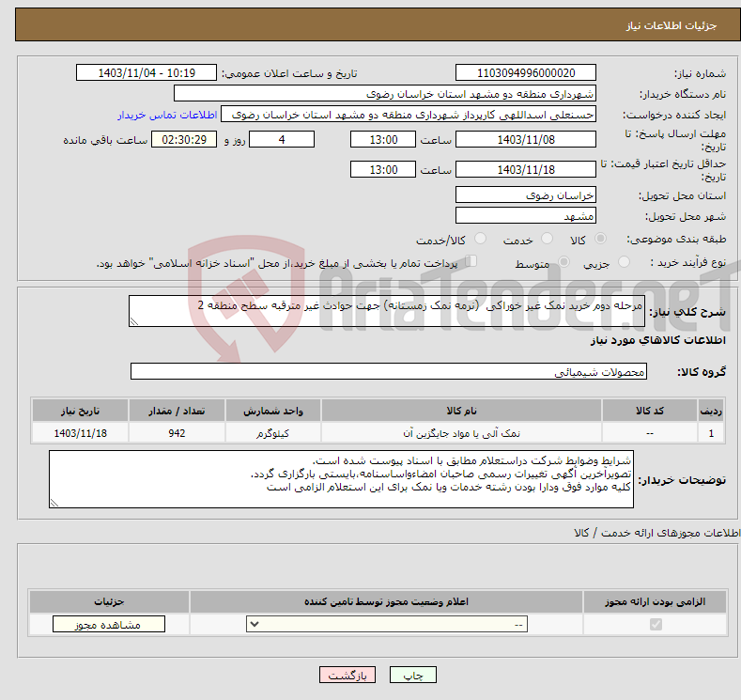
Task: Click the تاریخ نیاز column header
Action: pos(80,411)
